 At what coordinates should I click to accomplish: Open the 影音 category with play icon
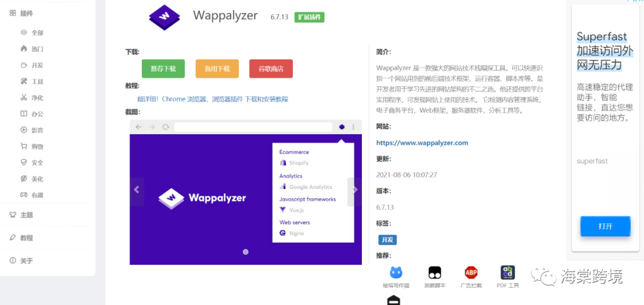32,130
